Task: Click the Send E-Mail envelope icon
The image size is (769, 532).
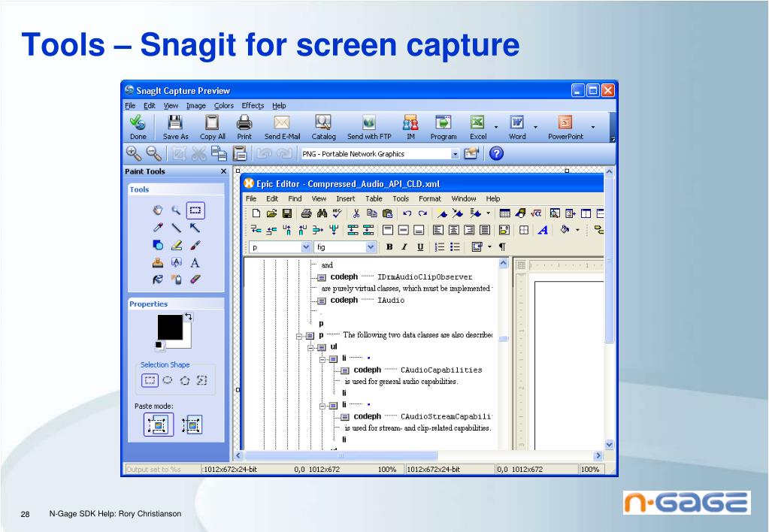Action: [281, 122]
